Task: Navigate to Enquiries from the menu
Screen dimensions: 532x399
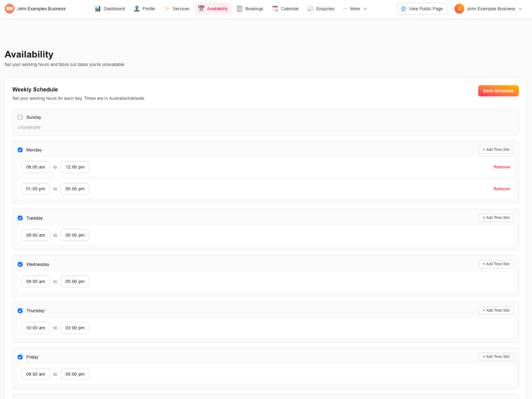Action: [321, 8]
